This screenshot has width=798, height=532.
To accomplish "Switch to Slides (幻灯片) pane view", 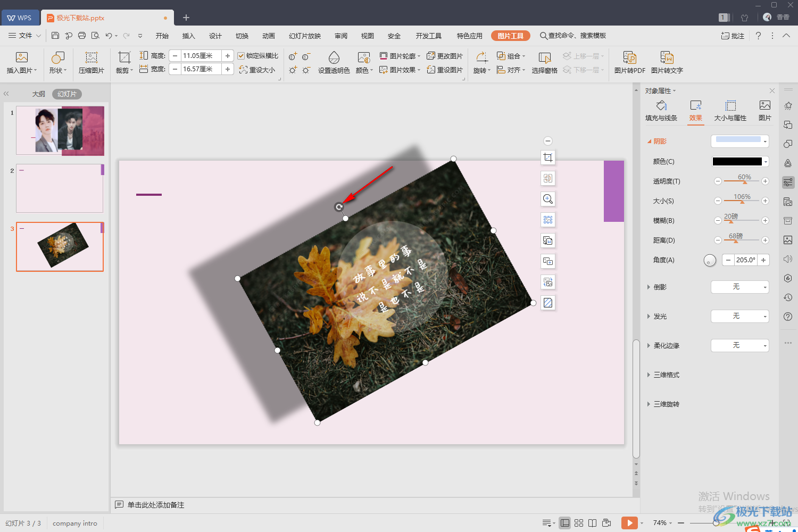I will point(67,94).
